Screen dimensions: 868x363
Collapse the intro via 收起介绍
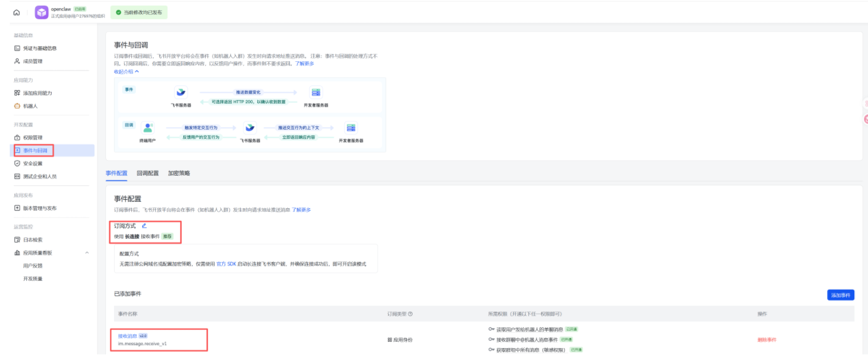pyautogui.click(x=126, y=72)
